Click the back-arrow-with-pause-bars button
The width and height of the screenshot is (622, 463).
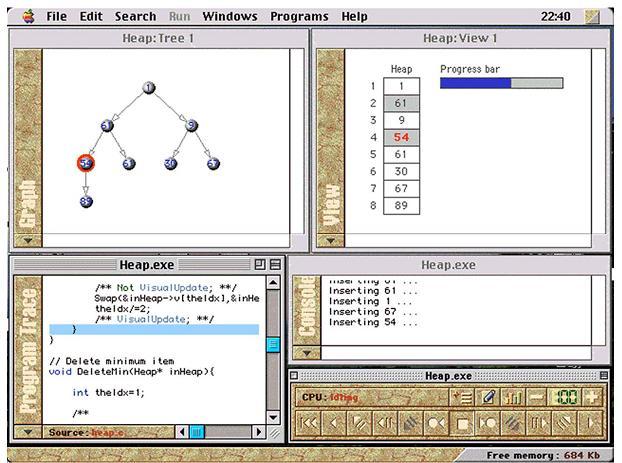point(385,423)
